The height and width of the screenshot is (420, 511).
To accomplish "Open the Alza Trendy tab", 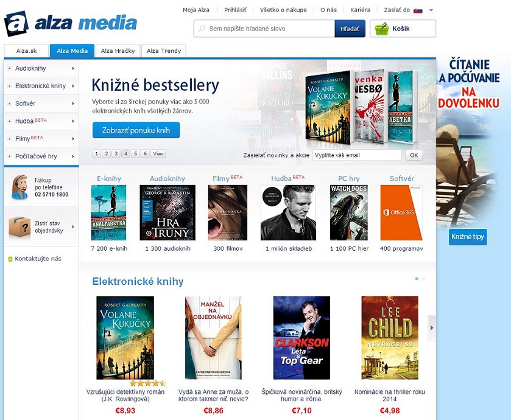I will click(x=164, y=51).
